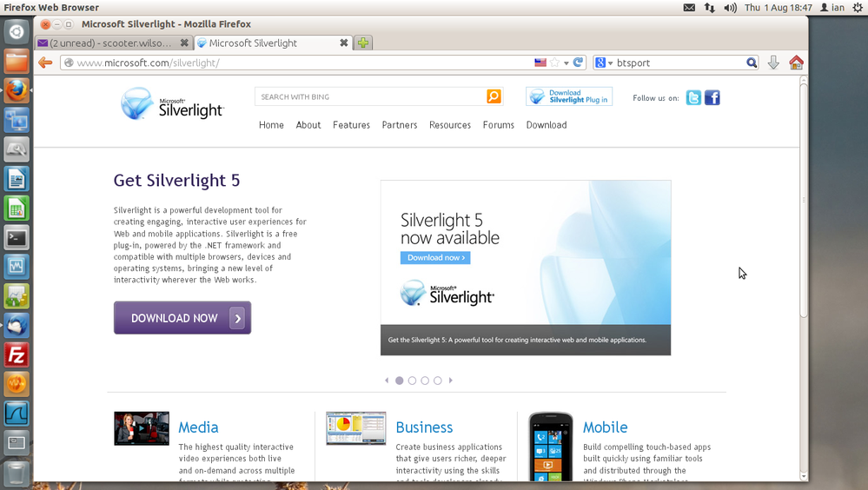
Task: Launch the Terminal from the launcher
Action: point(17,237)
